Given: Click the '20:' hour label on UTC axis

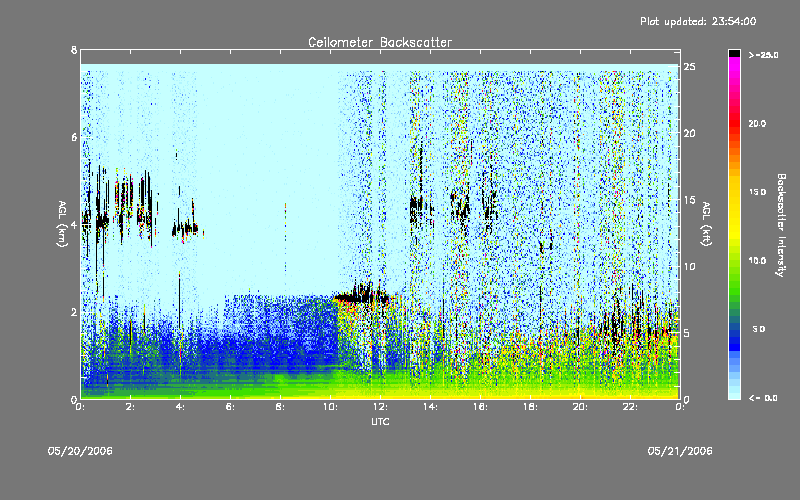Looking at the screenshot, I should (580, 407).
